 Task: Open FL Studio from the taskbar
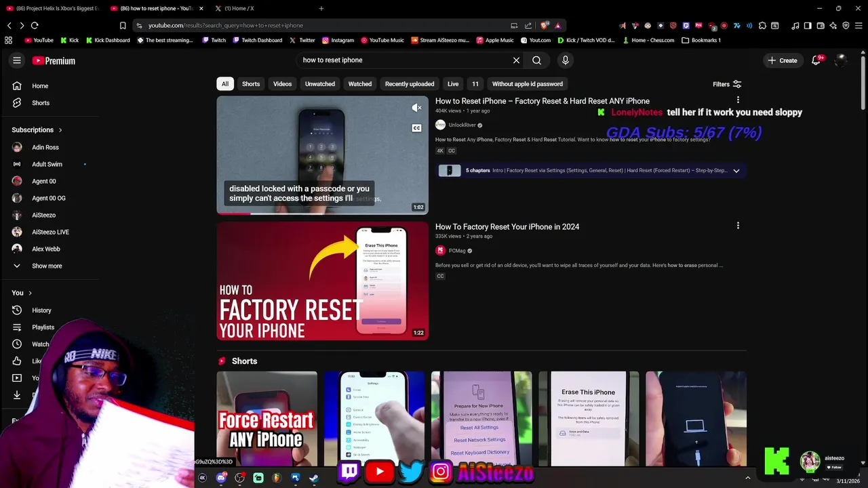tap(277, 478)
